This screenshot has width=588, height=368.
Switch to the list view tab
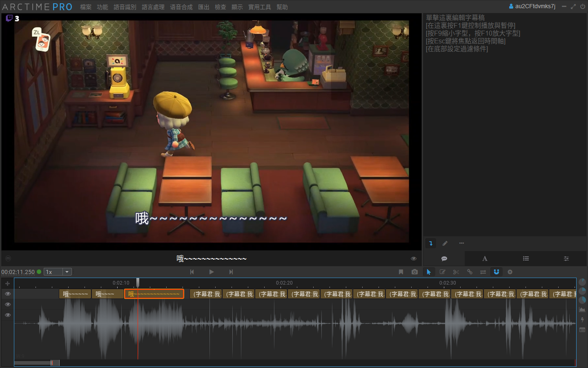pos(526,258)
